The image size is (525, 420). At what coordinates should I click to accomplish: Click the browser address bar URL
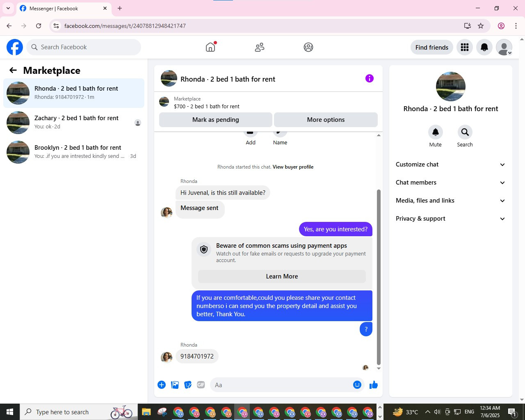(125, 26)
